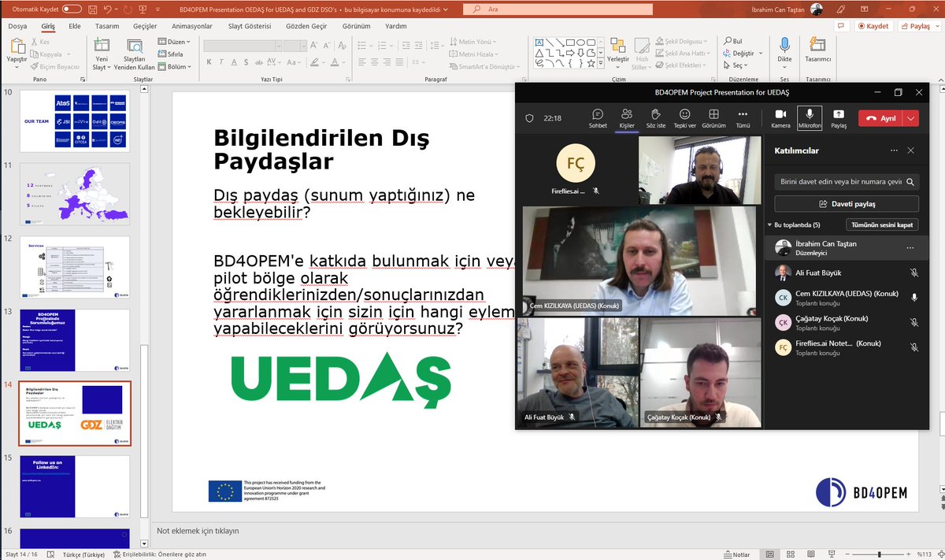Expand the Düzen layout dropdown

[173, 41]
